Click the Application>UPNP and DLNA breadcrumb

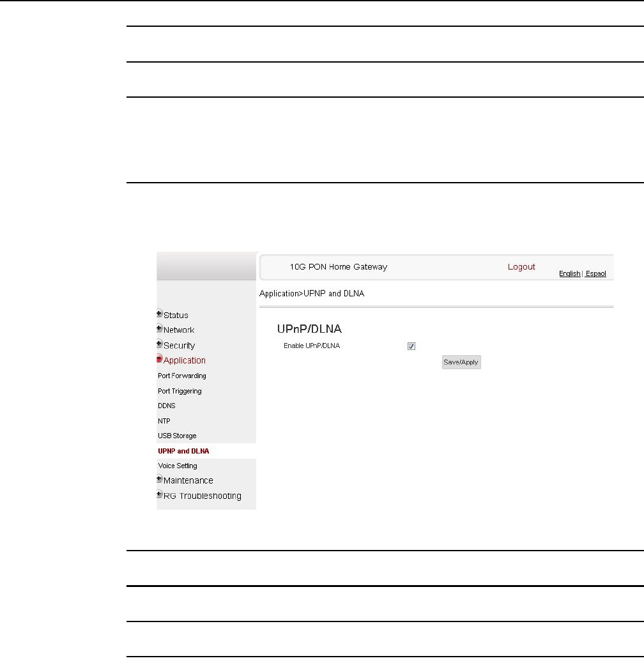312,293
